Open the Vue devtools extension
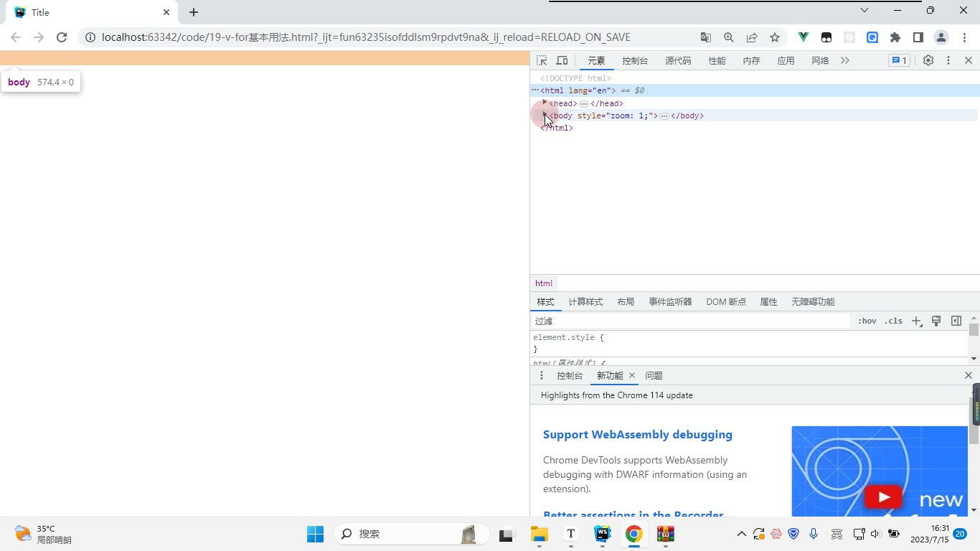Viewport: 980px width, 551px height. click(804, 37)
